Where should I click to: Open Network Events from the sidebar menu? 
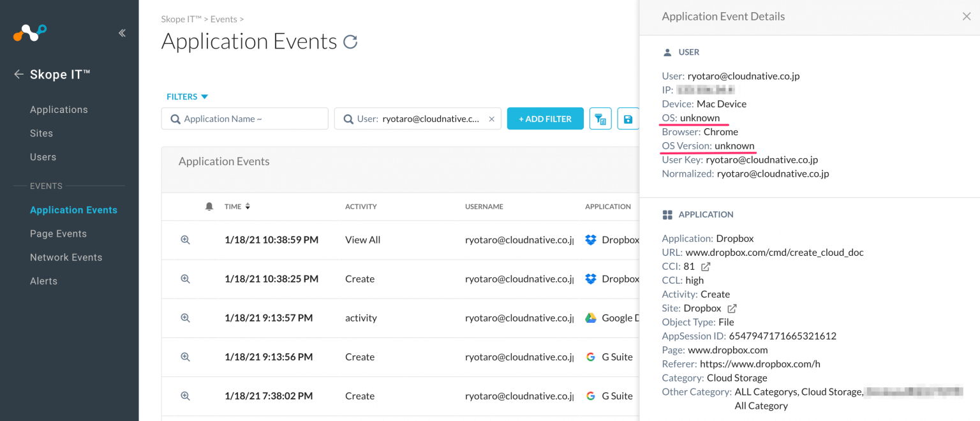[x=66, y=257]
